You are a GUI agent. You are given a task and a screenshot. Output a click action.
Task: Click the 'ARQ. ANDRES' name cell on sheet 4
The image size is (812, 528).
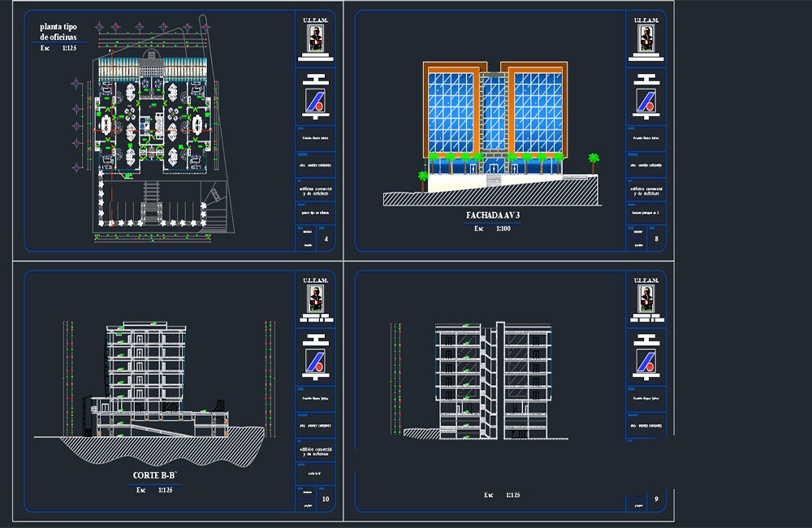[315, 165]
